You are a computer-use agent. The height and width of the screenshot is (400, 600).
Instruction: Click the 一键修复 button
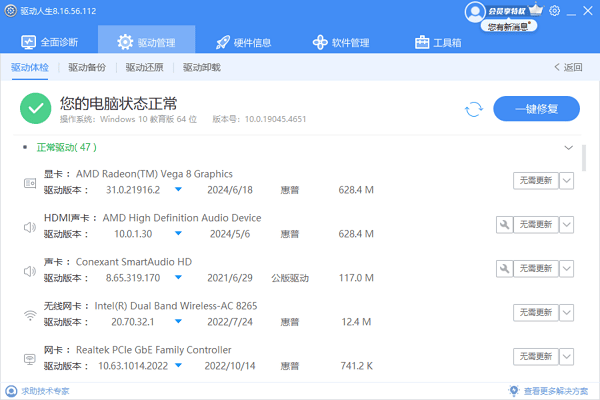(x=536, y=109)
